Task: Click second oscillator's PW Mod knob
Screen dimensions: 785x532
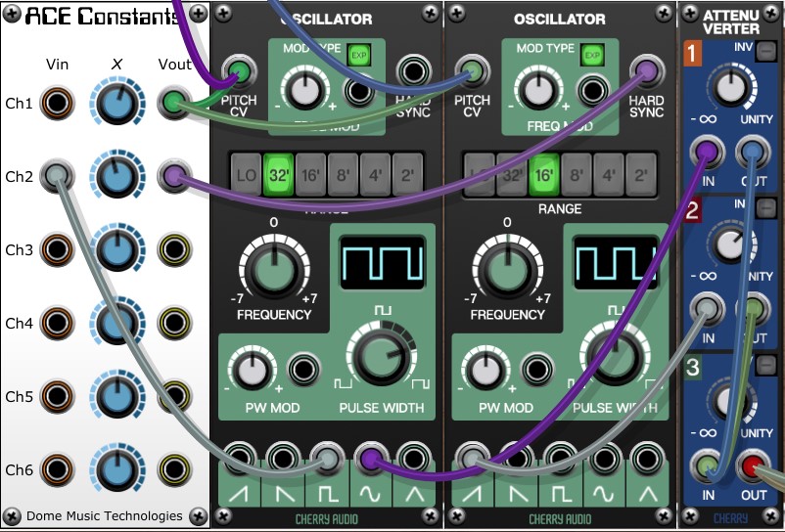Action: click(485, 371)
